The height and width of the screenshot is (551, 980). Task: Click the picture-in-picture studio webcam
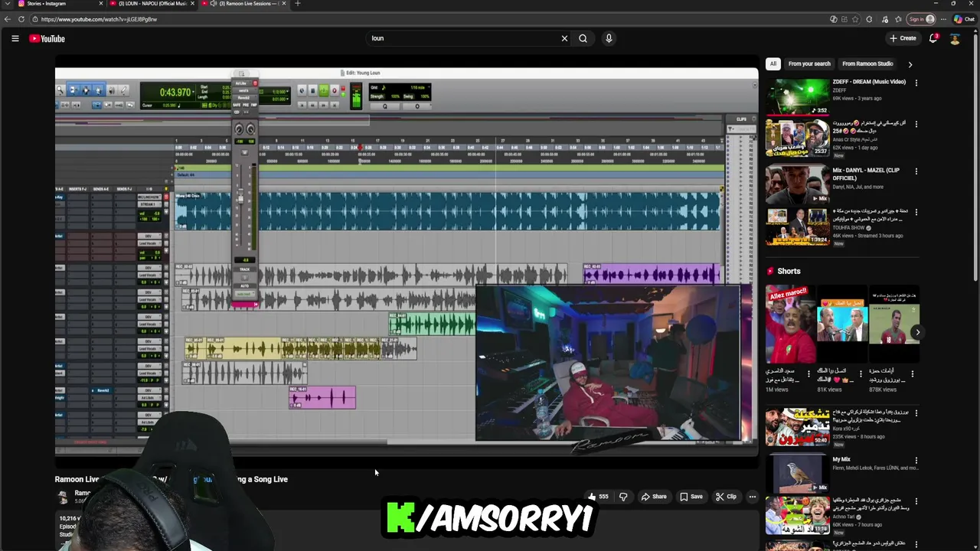tap(608, 364)
